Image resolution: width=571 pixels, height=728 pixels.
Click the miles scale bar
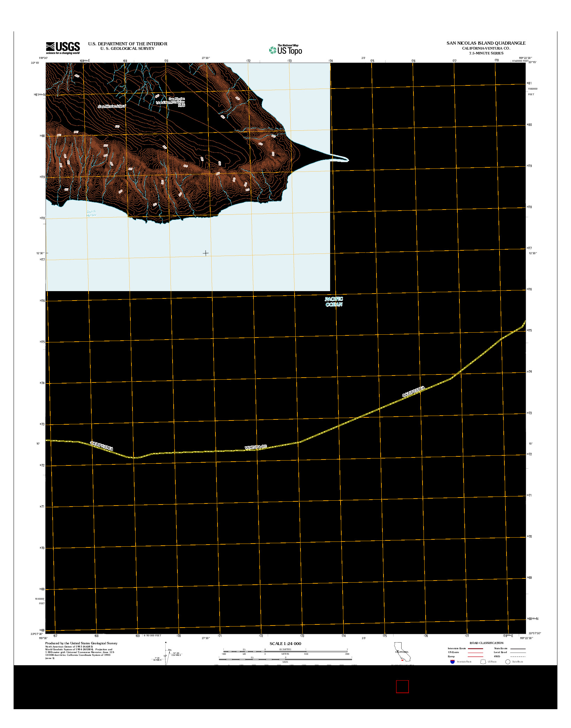(x=285, y=659)
